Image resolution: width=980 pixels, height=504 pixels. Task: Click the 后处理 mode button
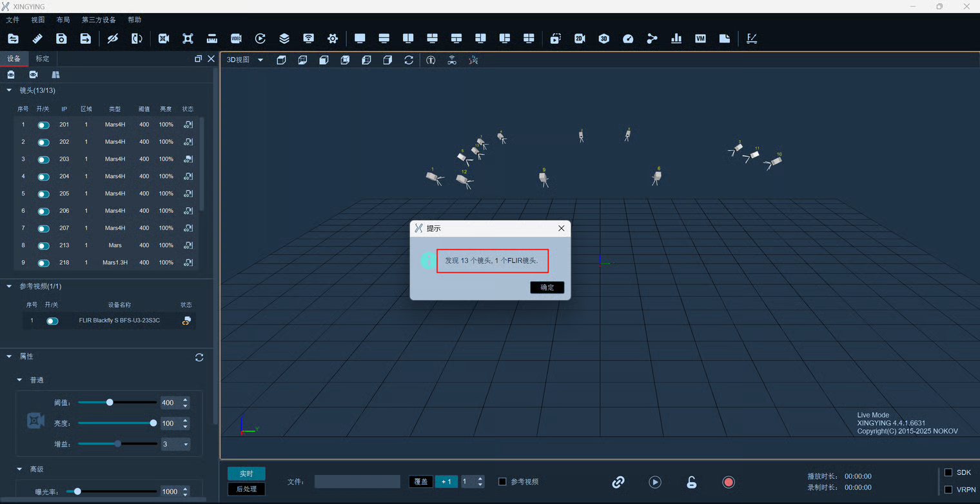pos(246,489)
